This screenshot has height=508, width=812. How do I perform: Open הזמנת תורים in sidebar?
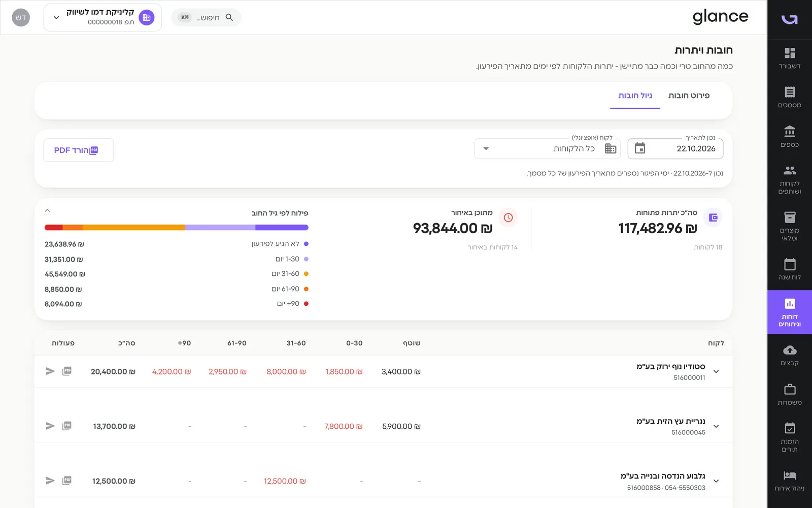[790, 437]
